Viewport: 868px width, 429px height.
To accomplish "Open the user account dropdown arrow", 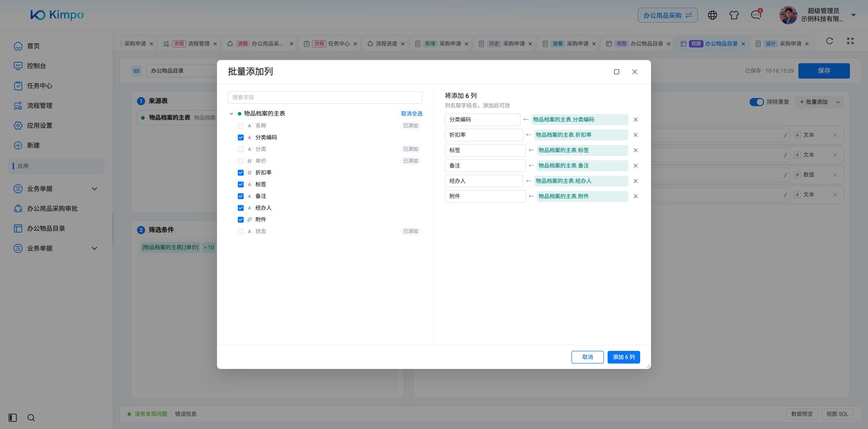I will 854,15.
